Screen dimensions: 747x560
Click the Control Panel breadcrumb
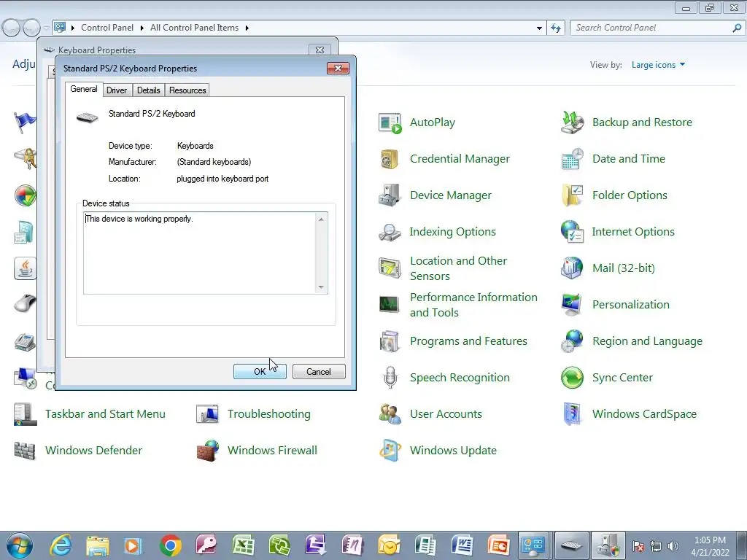click(107, 28)
